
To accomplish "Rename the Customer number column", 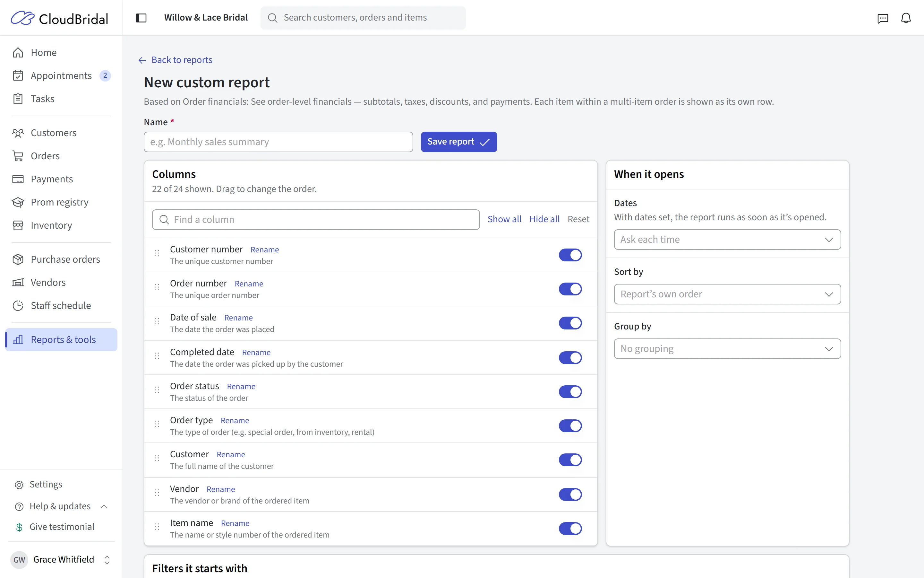I will click(265, 250).
